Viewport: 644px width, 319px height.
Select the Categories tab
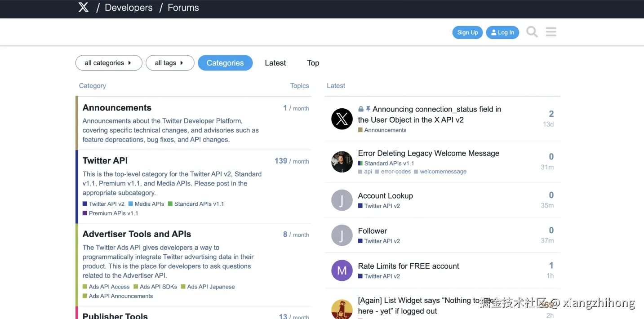[x=225, y=63]
